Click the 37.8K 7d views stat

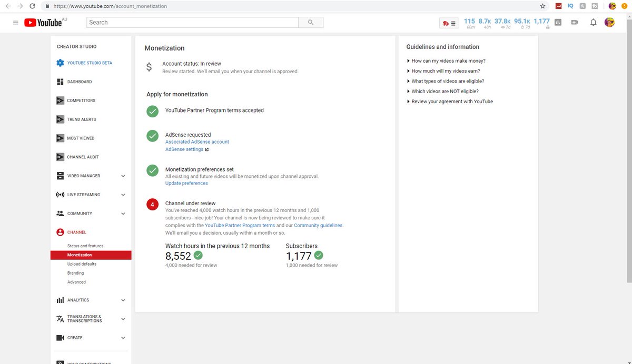coord(503,23)
